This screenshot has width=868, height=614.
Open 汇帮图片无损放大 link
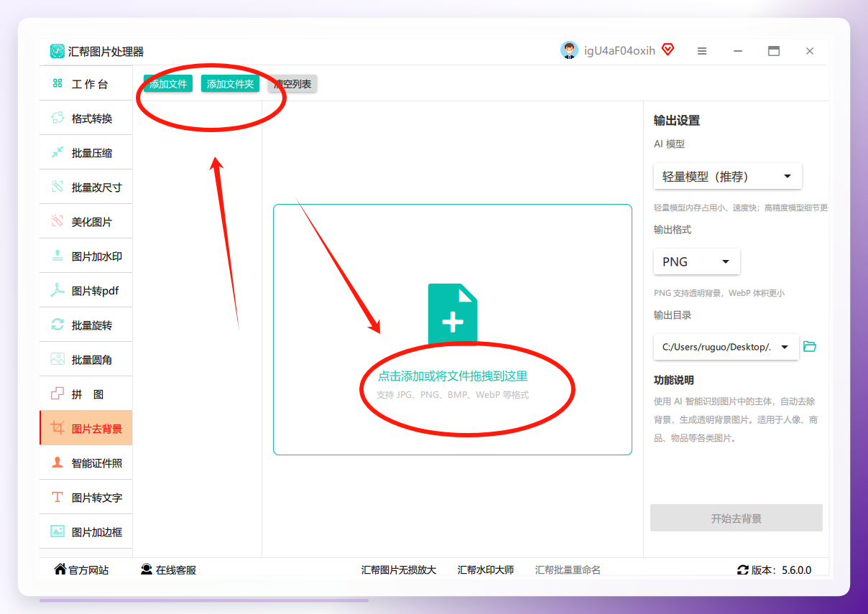[399, 570]
